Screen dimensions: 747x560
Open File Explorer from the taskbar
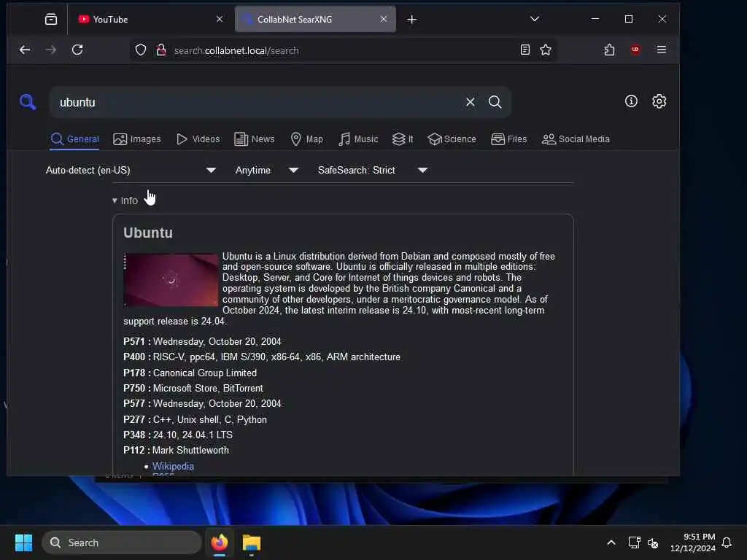(x=251, y=542)
